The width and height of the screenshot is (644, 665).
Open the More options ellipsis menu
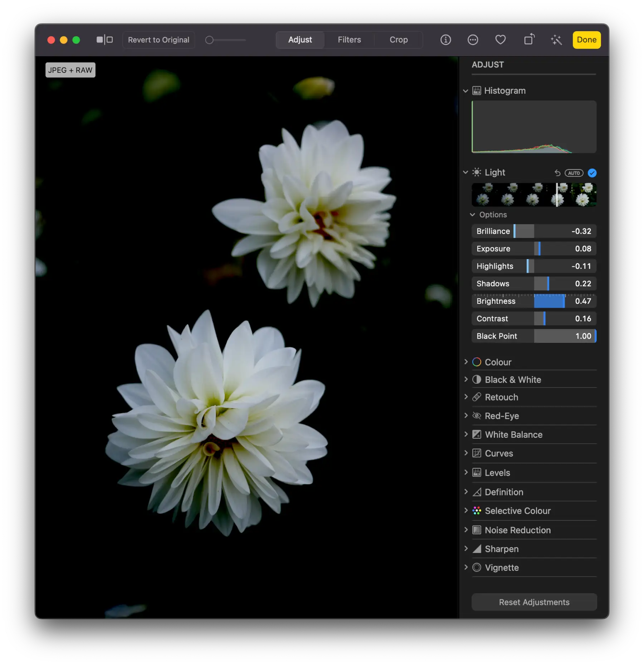473,40
